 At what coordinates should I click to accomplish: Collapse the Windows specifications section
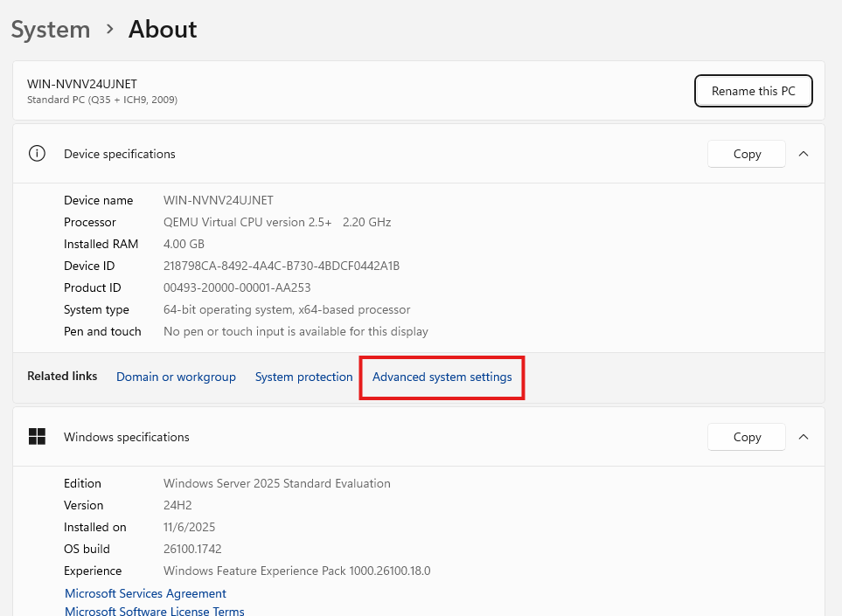pyautogui.click(x=803, y=436)
